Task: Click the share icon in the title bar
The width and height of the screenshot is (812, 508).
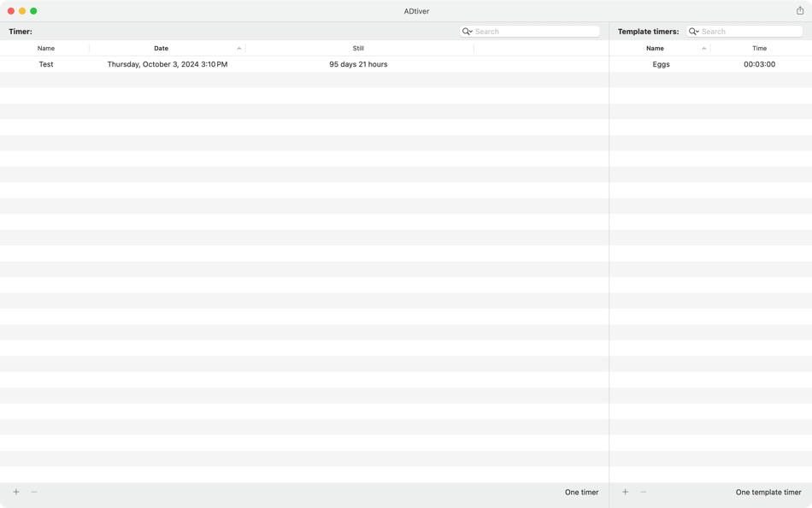Action: click(798, 11)
